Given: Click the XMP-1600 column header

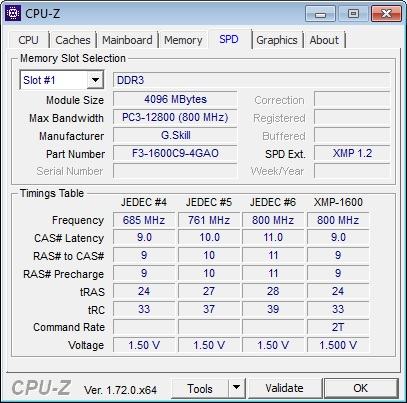Looking at the screenshot, I should click(338, 202).
